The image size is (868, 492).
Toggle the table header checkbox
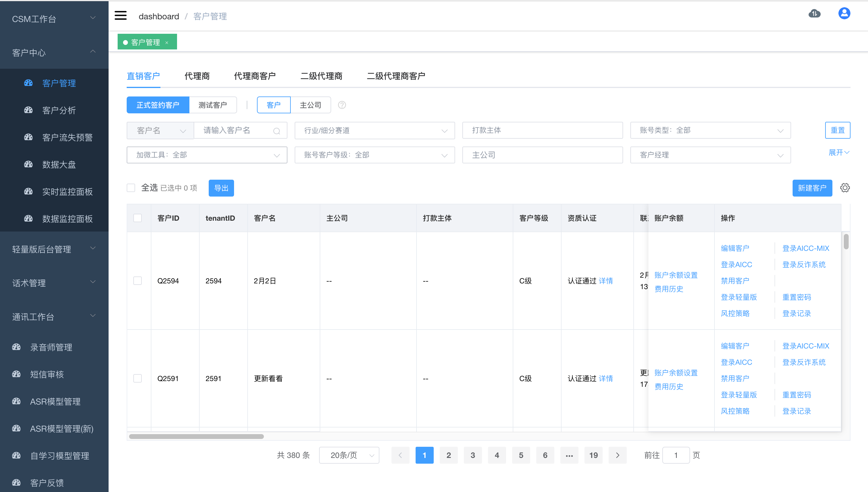138,218
